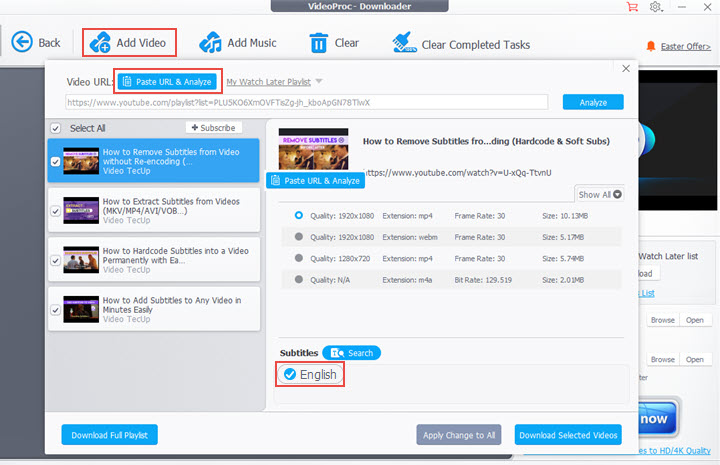
Task: Click the Back arrow icon
Action: [x=22, y=42]
